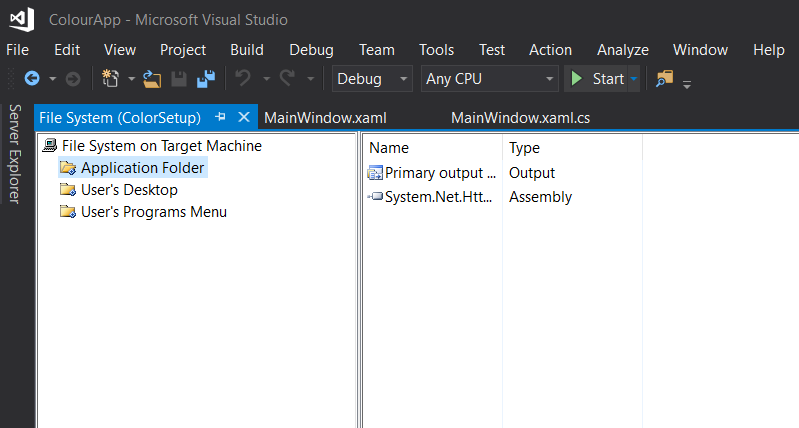Click the User's Desktop folder icon
This screenshot has width=799, height=428.
click(68, 190)
